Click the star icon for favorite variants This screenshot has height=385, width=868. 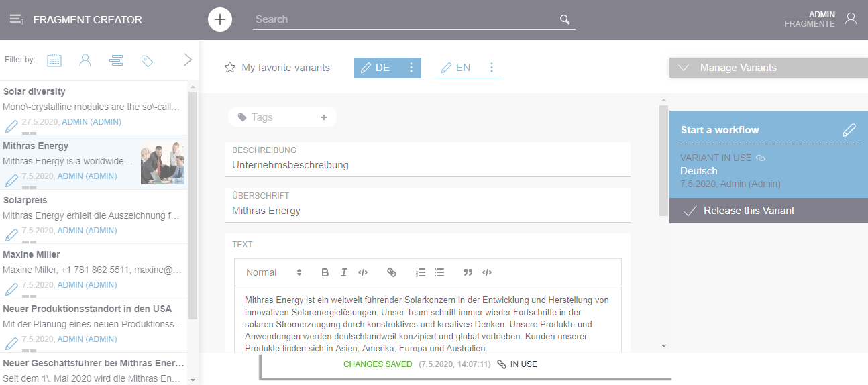click(x=230, y=67)
